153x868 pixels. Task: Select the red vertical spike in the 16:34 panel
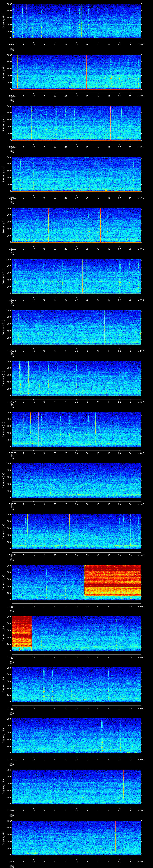coord(89,174)
